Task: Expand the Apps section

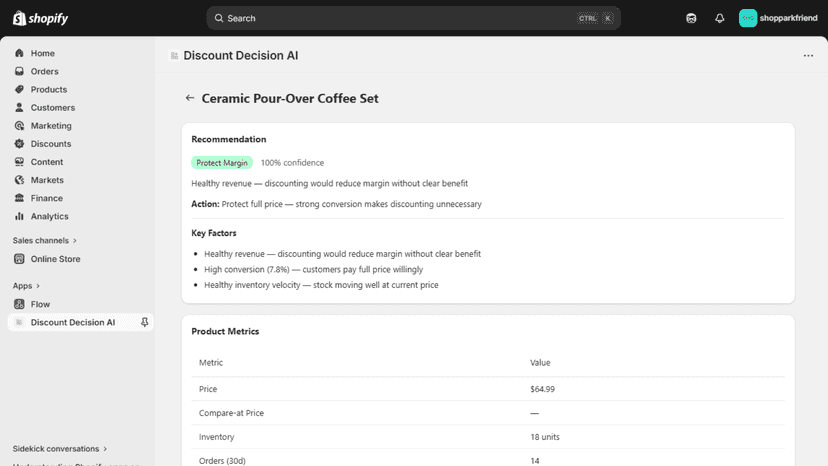Action: (26, 286)
